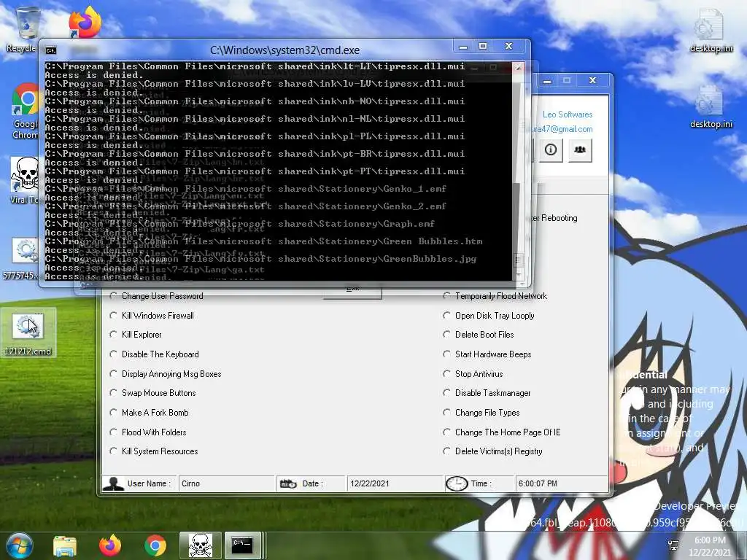Select Change The Home Page Of IE option
Screen dimensions: 747x560
(x=502, y=432)
